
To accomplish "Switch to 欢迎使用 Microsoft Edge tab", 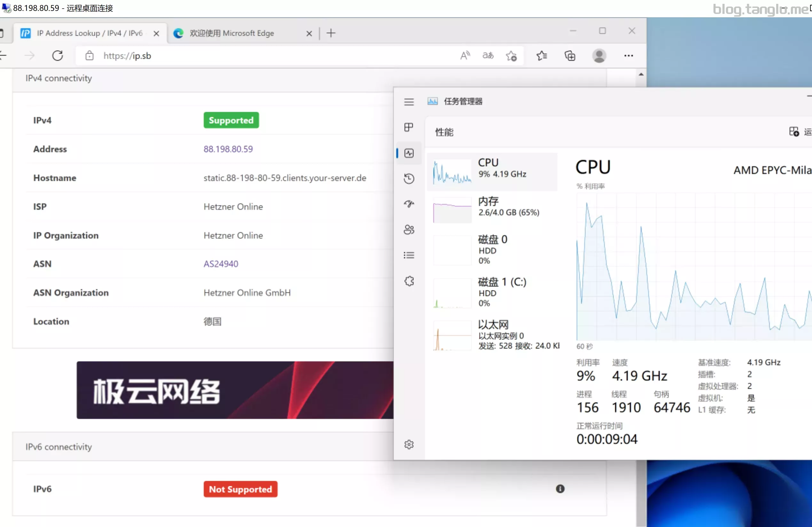I will [x=243, y=33].
